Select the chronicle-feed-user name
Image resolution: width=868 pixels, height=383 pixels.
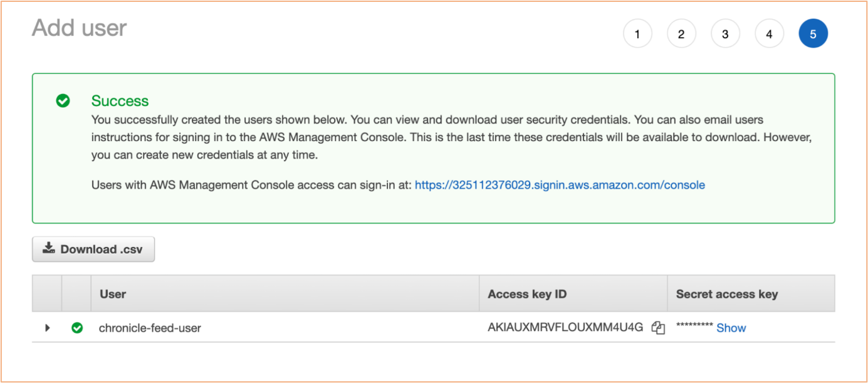(x=150, y=328)
